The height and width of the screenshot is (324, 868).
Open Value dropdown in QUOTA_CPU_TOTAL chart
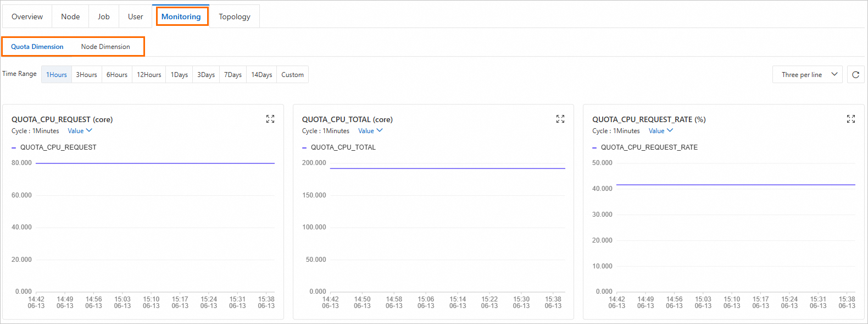[370, 131]
